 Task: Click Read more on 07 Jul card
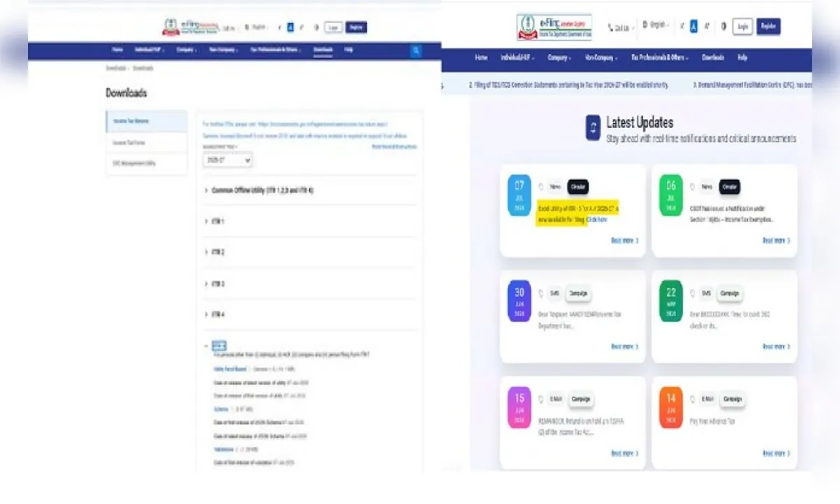[x=624, y=240]
